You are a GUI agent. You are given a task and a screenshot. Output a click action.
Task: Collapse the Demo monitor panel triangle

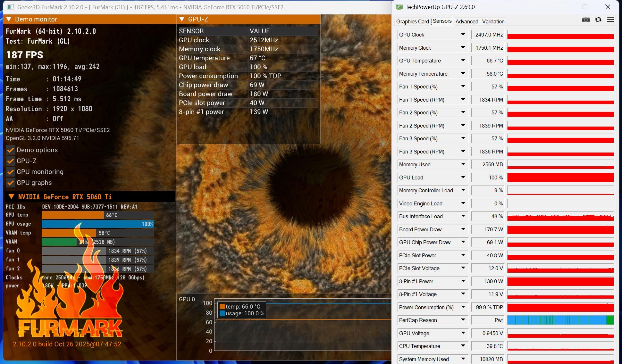coord(9,19)
